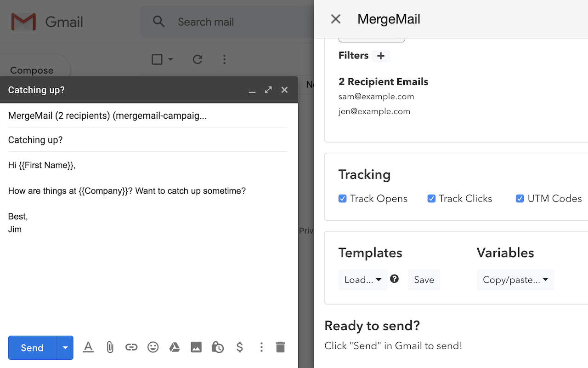This screenshot has height=368, width=588.
Task: Click the MergeMail recipients field
Action: click(148, 116)
